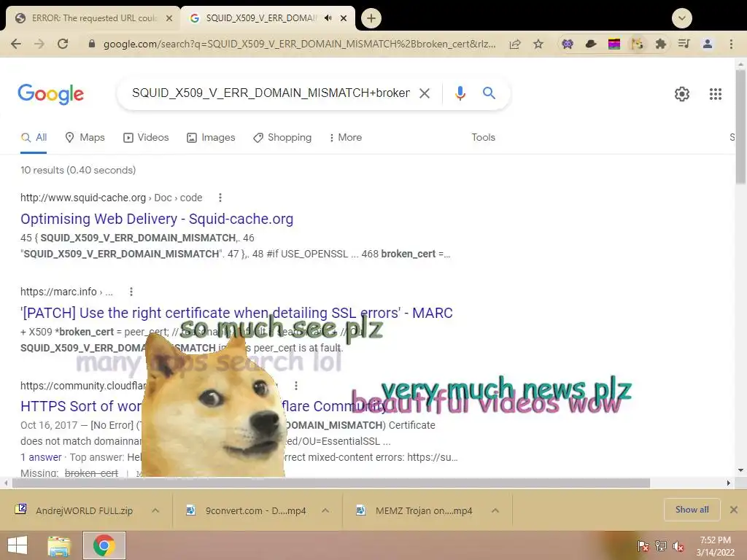The image size is (747, 560).
Task: Go back using the browser back arrow
Action: tap(16, 44)
